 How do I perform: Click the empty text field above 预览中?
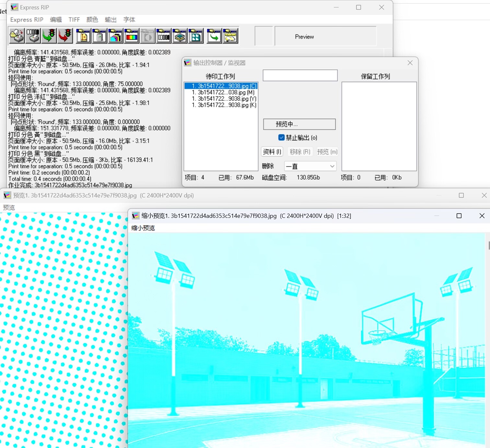coord(300,76)
